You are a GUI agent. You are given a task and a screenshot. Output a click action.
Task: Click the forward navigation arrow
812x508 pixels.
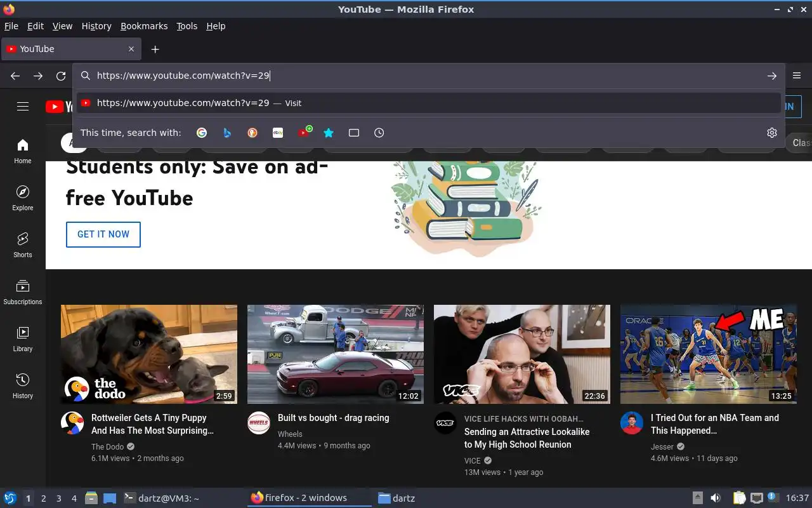pos(38,76)
